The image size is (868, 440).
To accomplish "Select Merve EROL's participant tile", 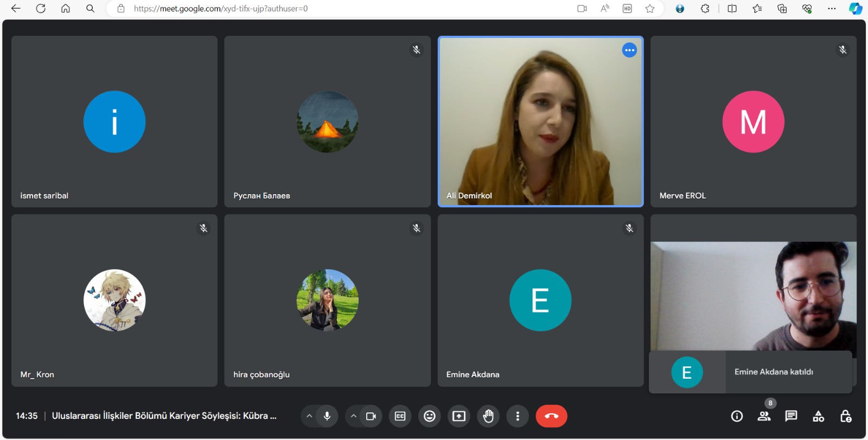I will (754, 122).
